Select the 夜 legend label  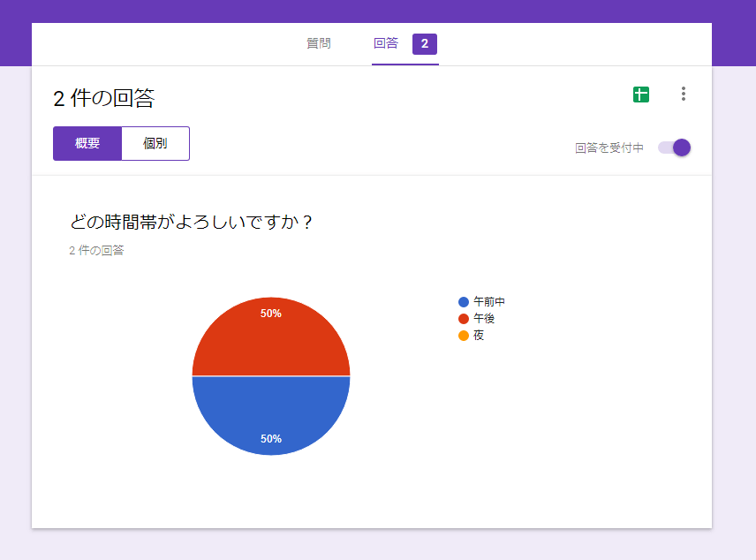point(479,336)
